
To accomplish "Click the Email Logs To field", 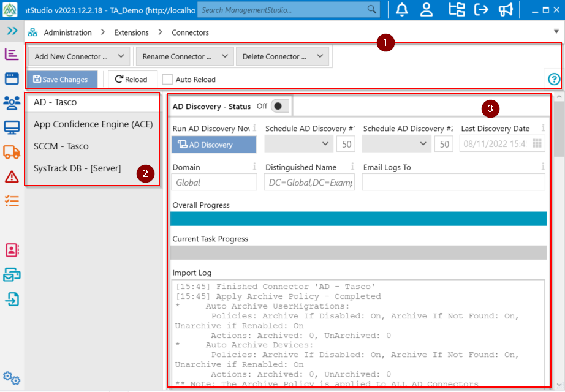I will [x=453, y=183].
